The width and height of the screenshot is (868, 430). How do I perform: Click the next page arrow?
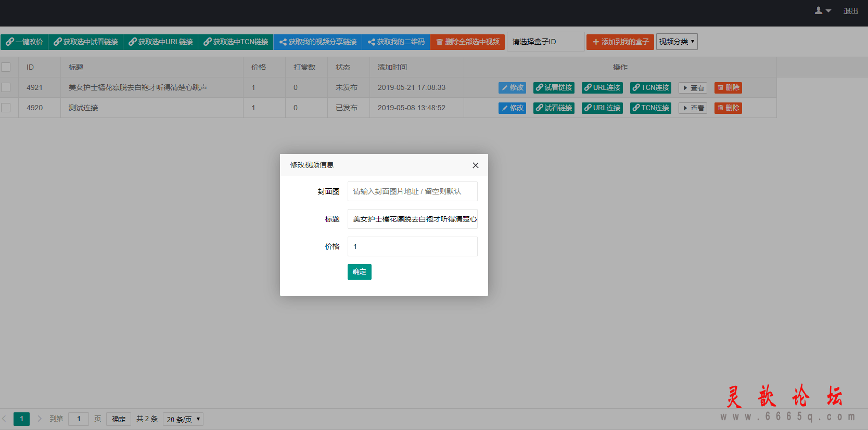click(x=40, y=419)
